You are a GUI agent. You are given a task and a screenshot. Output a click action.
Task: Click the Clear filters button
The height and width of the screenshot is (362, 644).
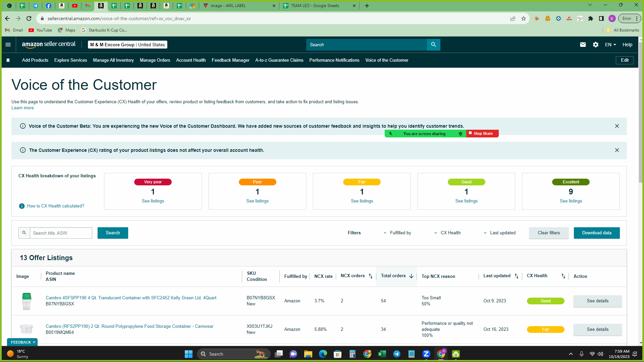tap(549, 233)
